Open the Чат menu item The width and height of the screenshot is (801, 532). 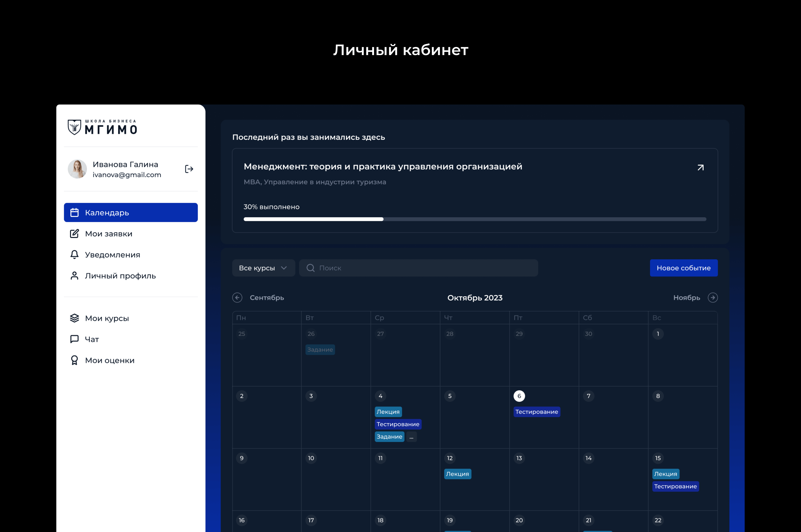coord(92,339)
